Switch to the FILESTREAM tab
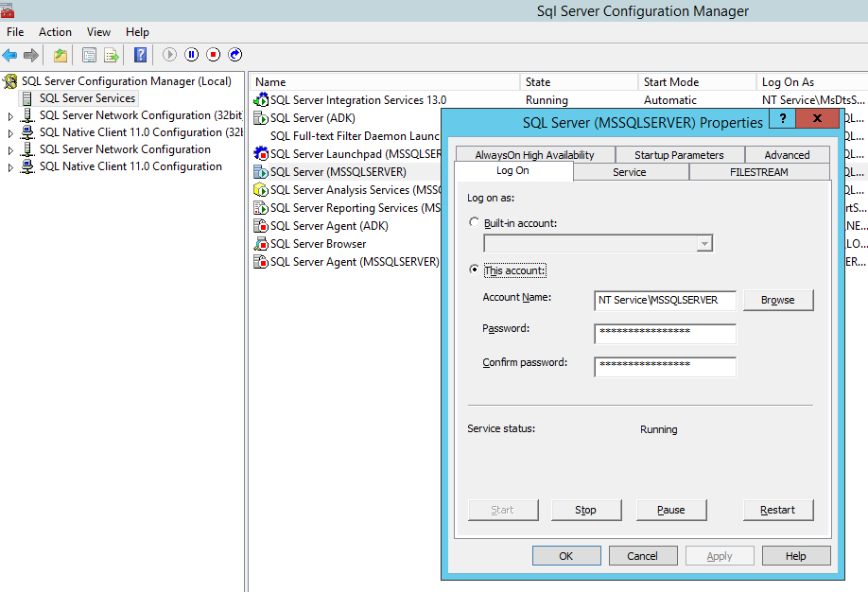Screen dimensions: 868x592 coord(759,172)
